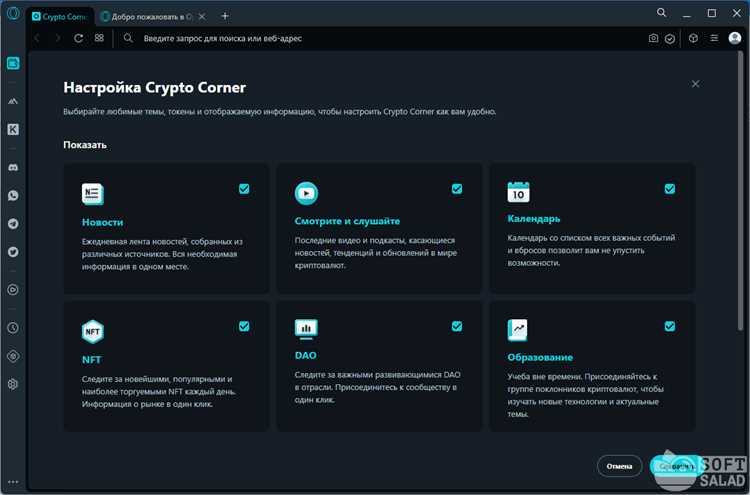Click the Настройка Crypto Corner title
Viewport: 750px width, 495px height.
click(154, 88)
